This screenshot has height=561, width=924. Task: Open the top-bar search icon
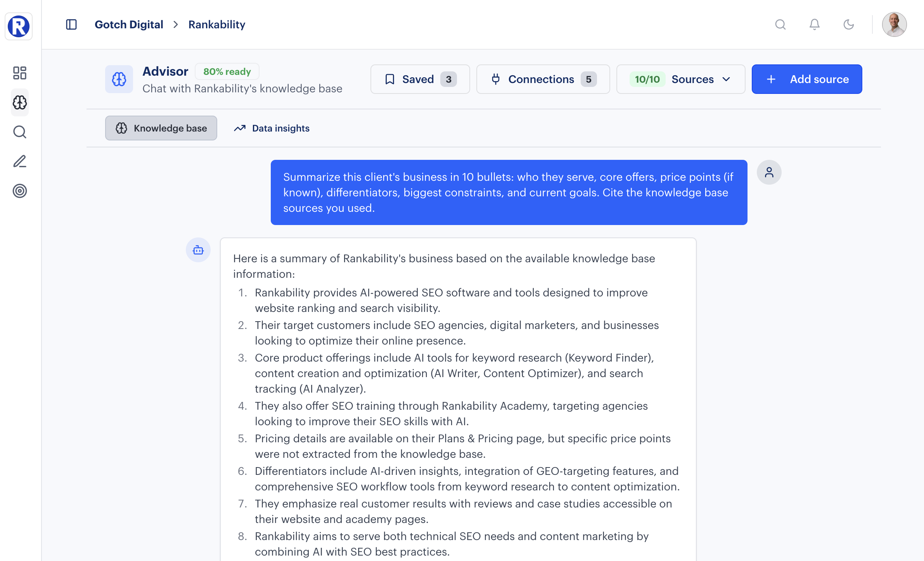click(781, 24)
